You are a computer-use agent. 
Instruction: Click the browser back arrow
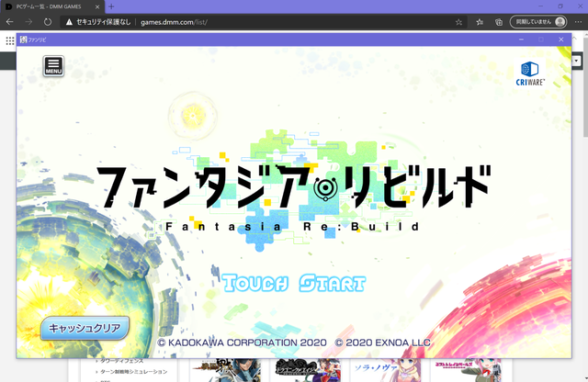10,22
